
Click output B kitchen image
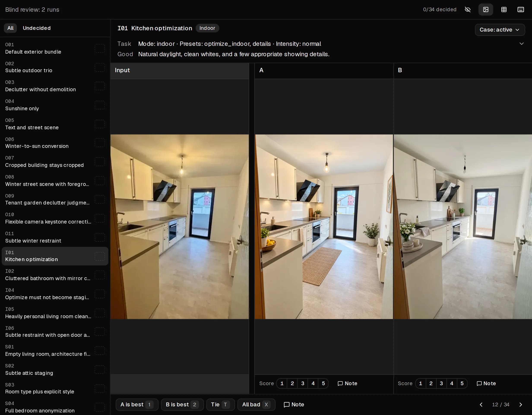click(462, 227)
